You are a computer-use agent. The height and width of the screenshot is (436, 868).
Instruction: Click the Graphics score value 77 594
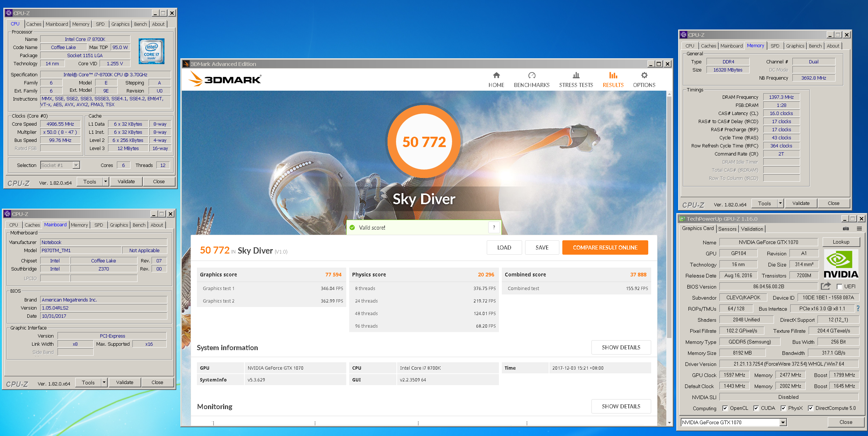pos(333,275)
